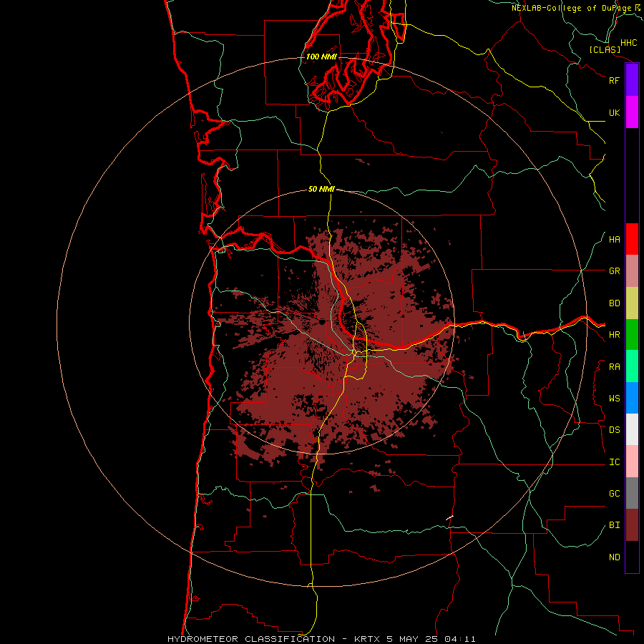
Task: Click the BI legend label
Action: click(614, 525)
